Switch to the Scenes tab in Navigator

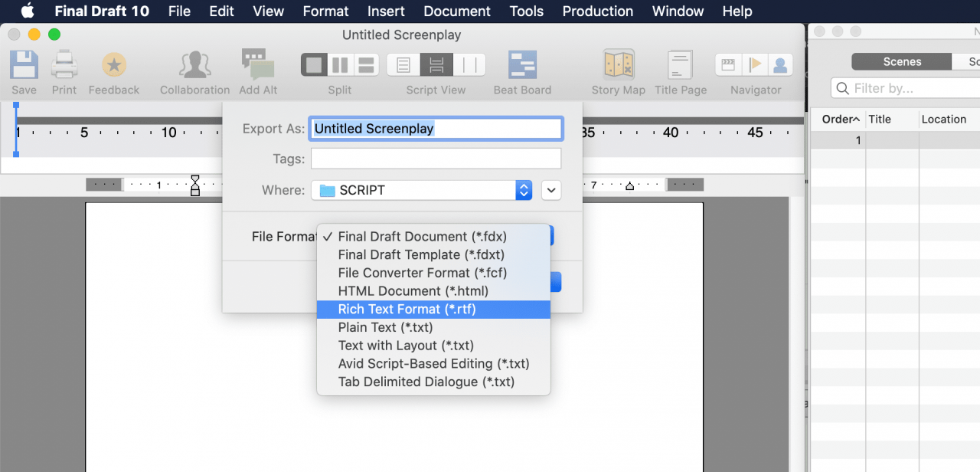click(x=902, y=62)
